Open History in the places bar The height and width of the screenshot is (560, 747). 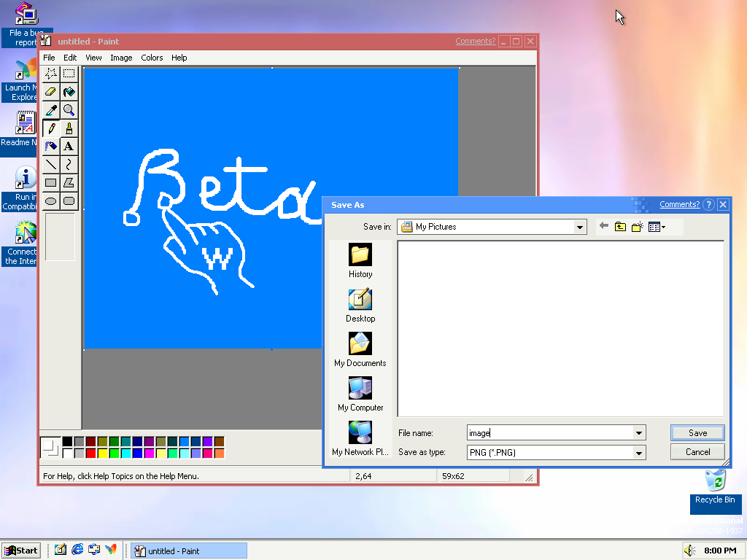(x=360, y=261)
